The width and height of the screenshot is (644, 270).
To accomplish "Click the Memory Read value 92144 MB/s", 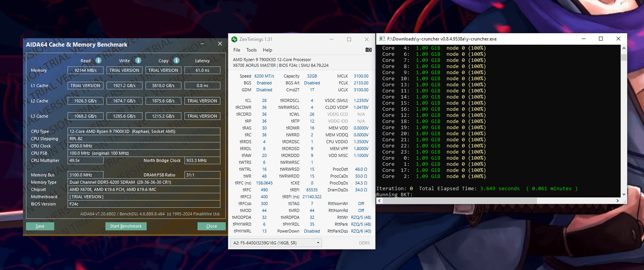I will coord(86,70).
